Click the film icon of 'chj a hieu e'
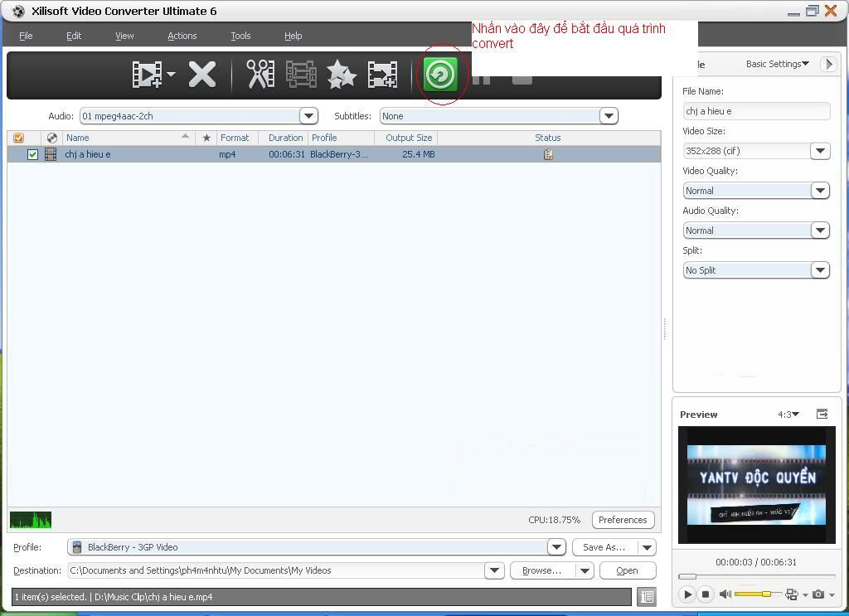This screenshot has width=849, height=616. point(51,154)
